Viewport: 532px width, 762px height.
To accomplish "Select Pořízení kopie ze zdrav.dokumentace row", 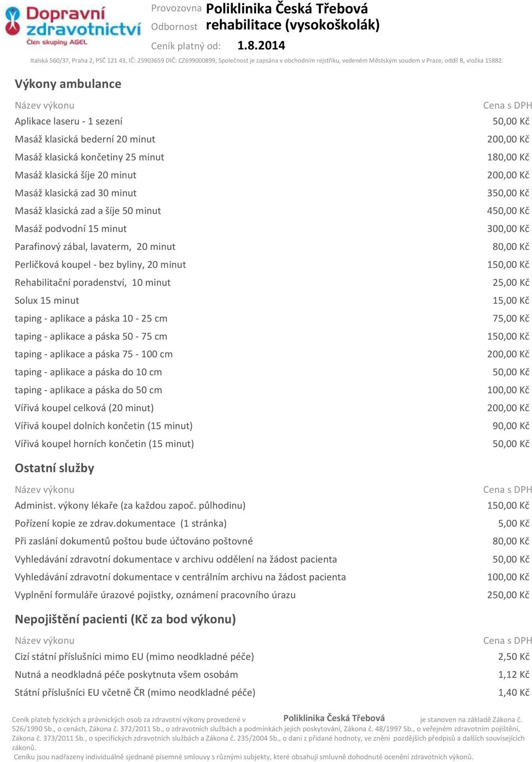I will point(272,523).
